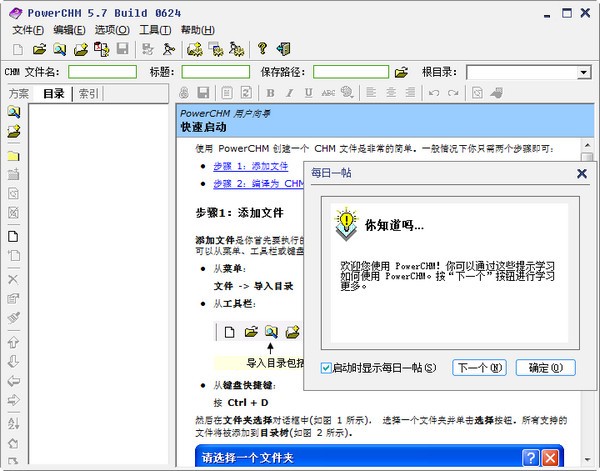Open an existing project via folder icon

tap(39, 49)
